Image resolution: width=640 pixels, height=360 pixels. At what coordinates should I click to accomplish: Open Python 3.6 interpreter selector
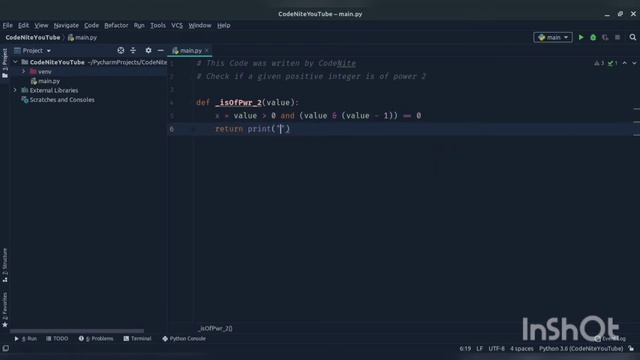(x=581, y=349)
